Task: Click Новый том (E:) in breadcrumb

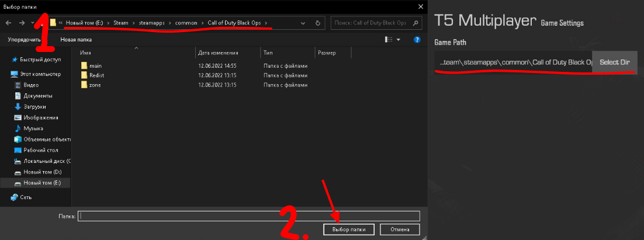Action: [85, 23]
